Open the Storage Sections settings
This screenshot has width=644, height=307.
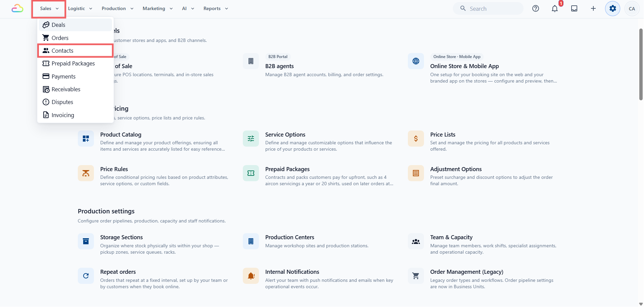click(121, 237)
